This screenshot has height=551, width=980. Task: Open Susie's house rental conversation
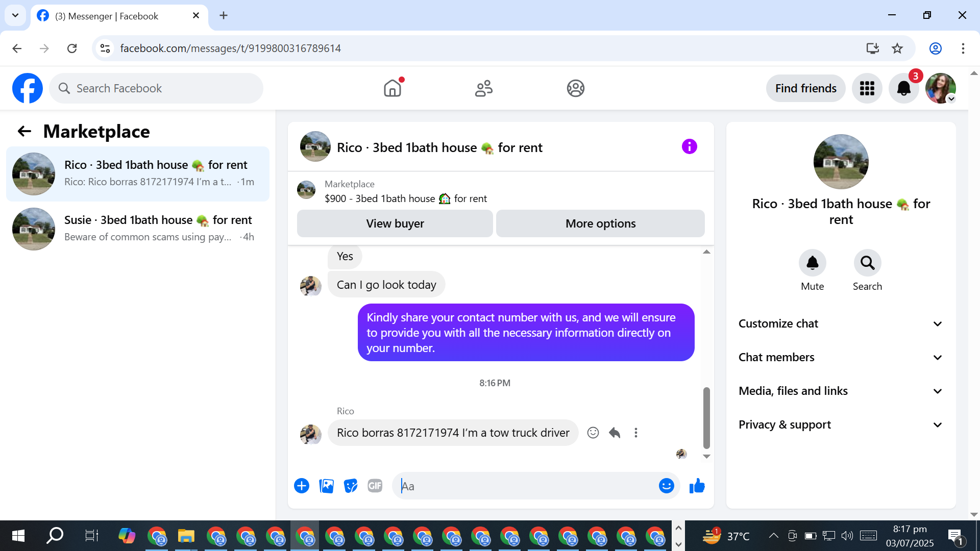pyautogui.click(x=138, y=229)
